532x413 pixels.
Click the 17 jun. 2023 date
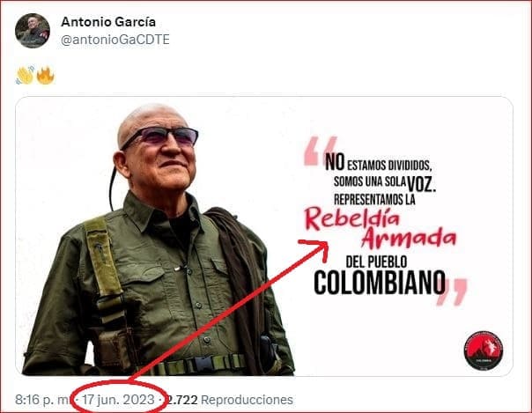click(x=118, y=400)
